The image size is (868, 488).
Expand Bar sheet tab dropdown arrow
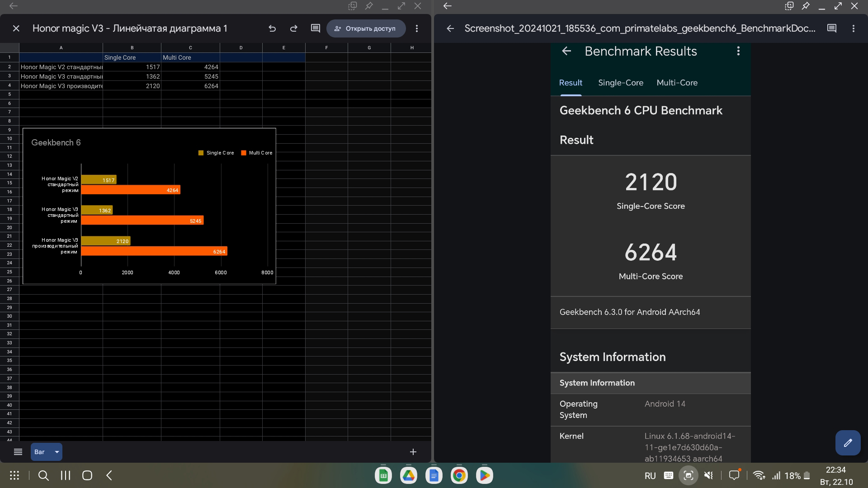(x=57, y=452)
